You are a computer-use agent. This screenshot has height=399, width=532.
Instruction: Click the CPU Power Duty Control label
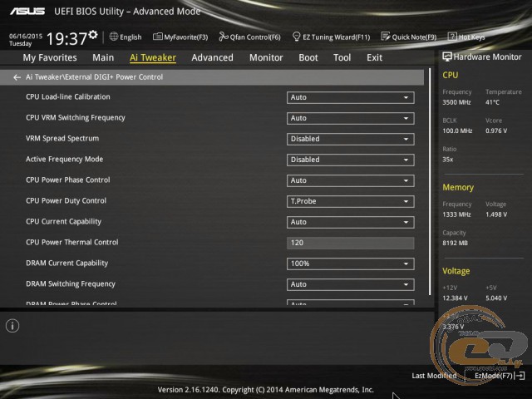66,201
